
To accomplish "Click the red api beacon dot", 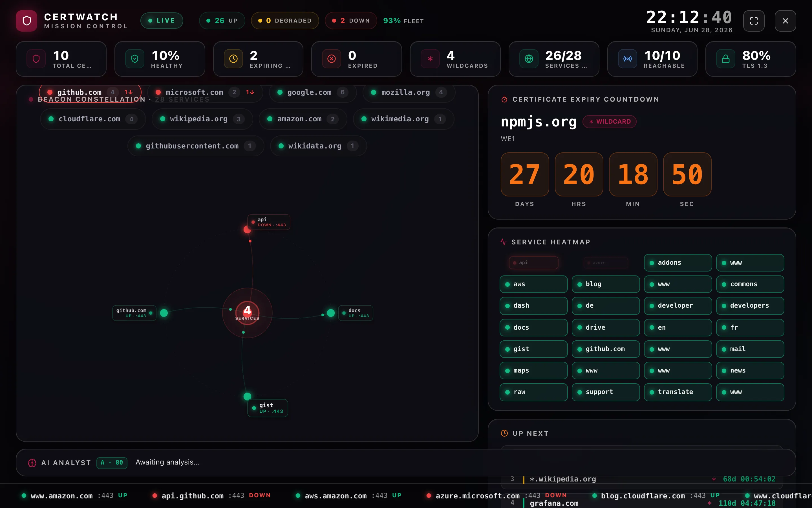I will pyautogui.click(x=247, y=229).
